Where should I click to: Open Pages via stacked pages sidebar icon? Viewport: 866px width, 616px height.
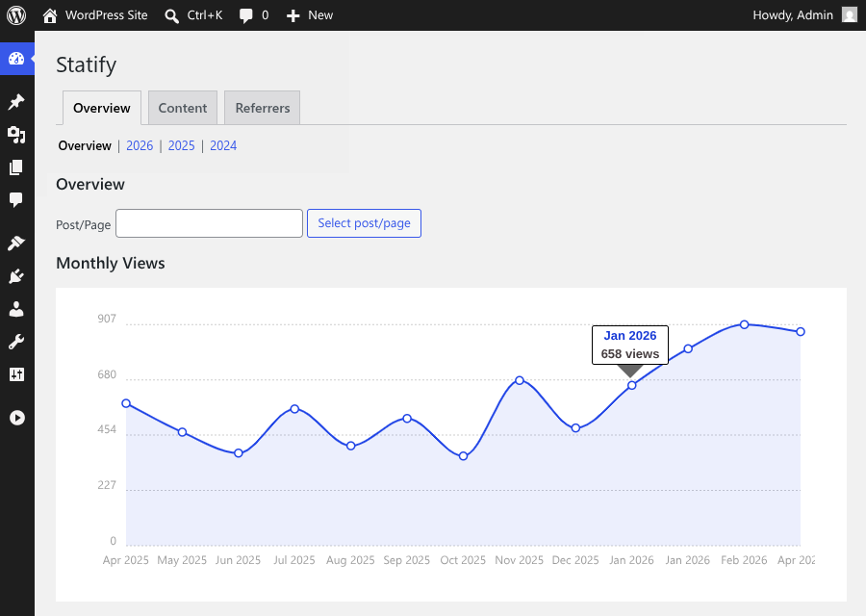click(x=16, y=167)
